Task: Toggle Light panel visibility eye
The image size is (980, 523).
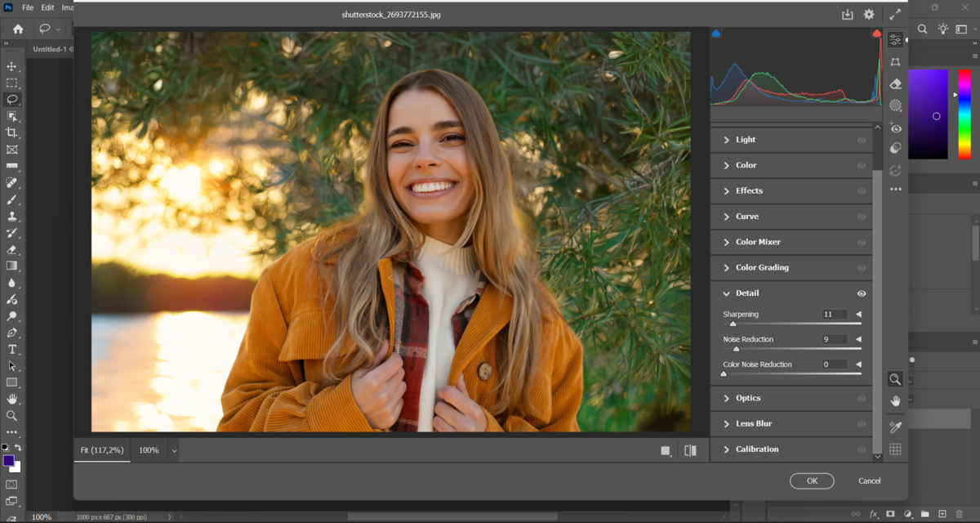Action: [x=861, y=140]
